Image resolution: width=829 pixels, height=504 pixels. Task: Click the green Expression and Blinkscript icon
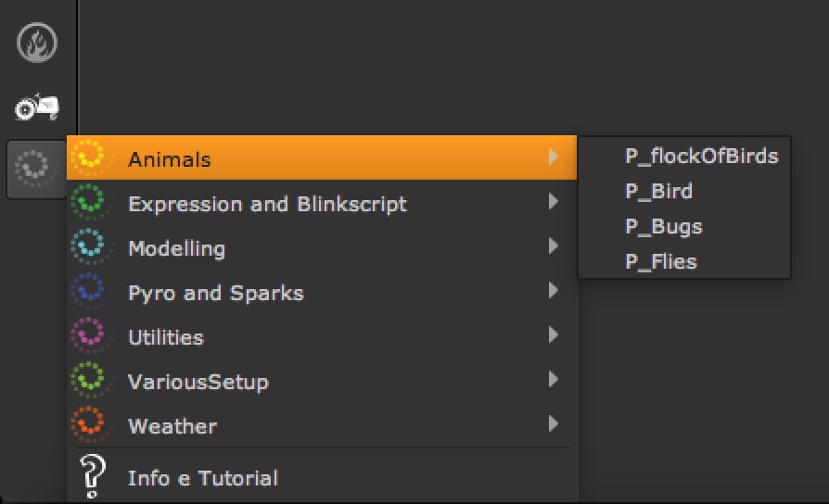coord(89,203)
